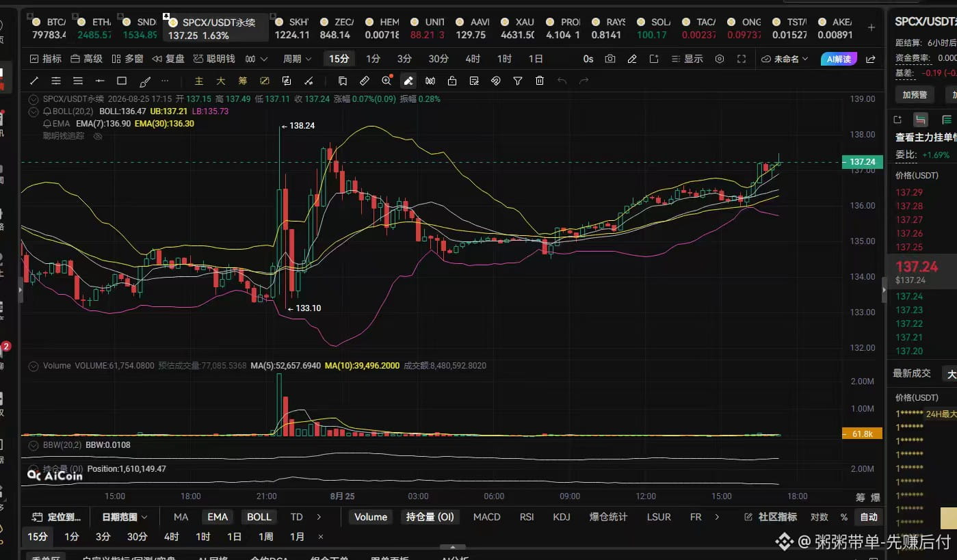Click the pencil edit icon in top toolbar
This screenshot has height=560, width=957.
632,59
